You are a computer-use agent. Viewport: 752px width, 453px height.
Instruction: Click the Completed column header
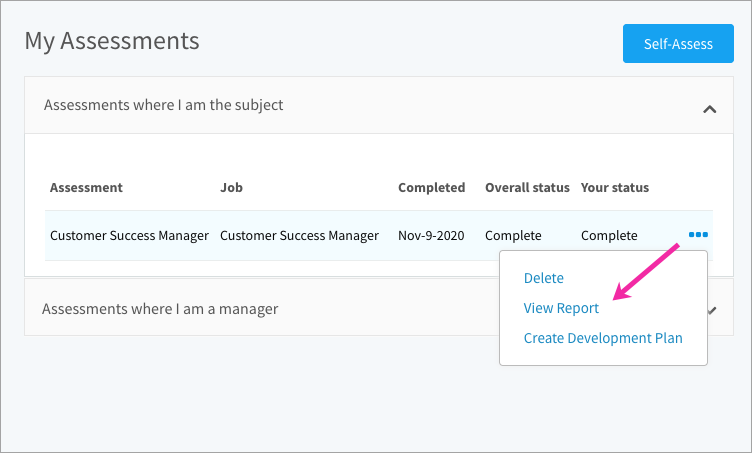432,187
